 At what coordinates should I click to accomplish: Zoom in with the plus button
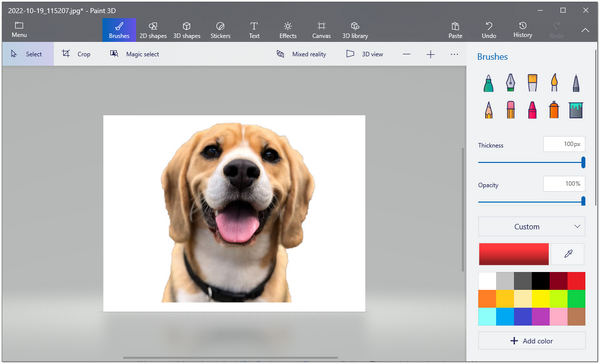click(430, 54)
